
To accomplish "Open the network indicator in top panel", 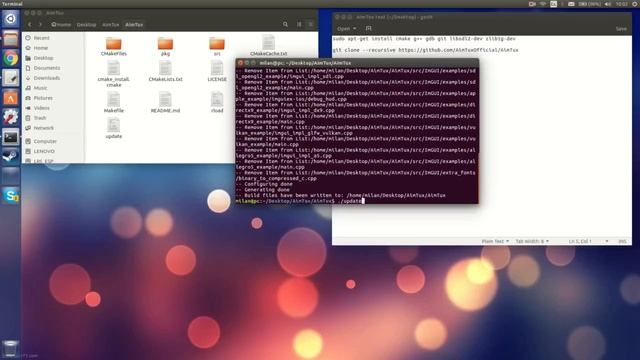I will (543, 4).
